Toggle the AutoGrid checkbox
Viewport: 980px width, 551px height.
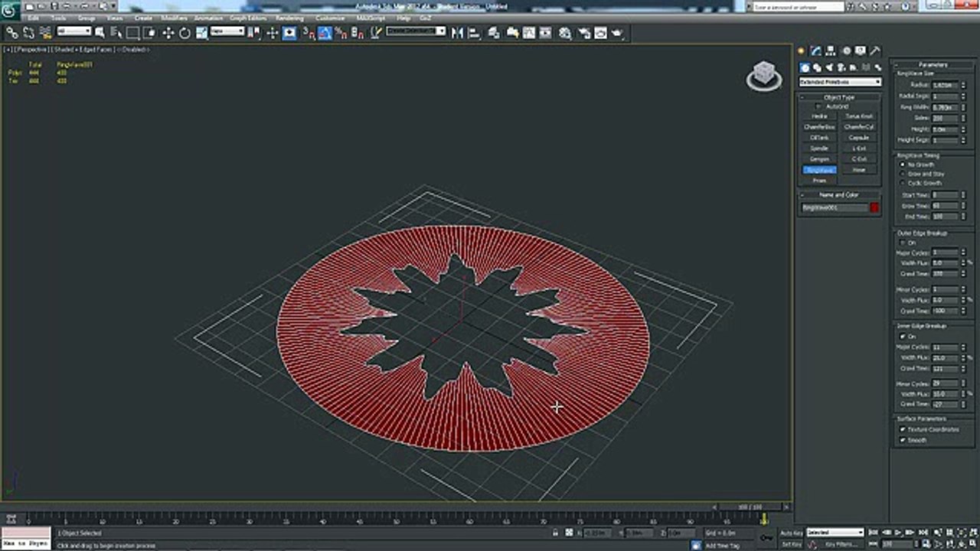[x=817, y=106]
